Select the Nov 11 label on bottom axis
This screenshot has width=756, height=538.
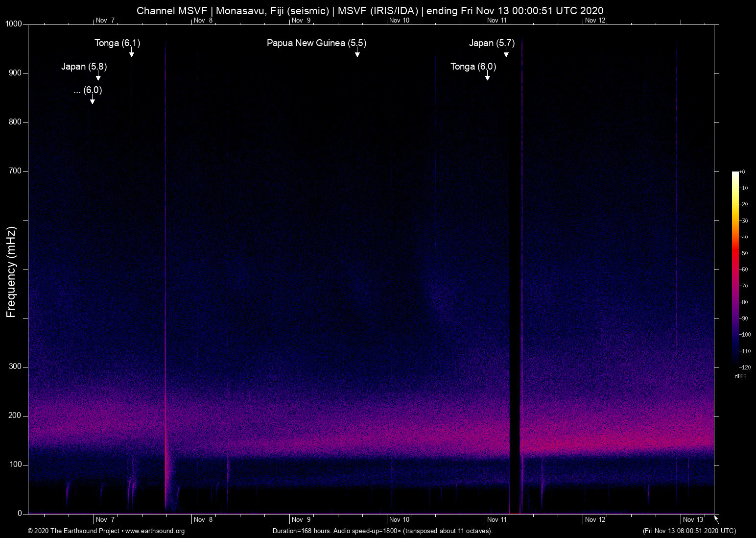point(496,519)
